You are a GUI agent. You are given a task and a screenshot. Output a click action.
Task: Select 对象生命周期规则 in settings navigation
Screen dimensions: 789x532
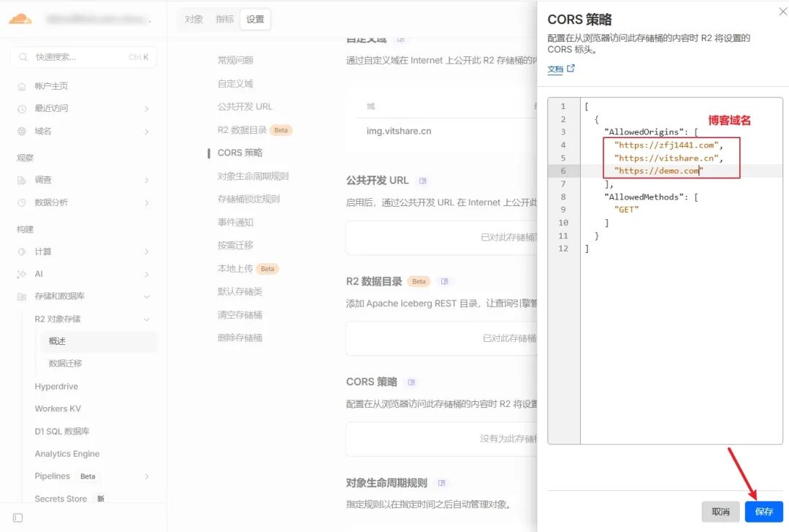(253, 176)
